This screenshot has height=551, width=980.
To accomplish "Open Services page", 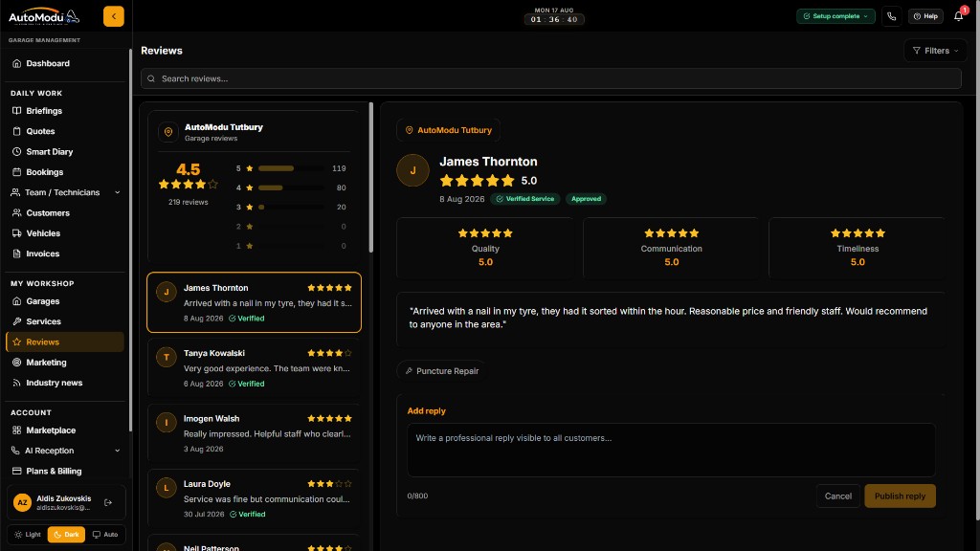I will tap(65, 321).
